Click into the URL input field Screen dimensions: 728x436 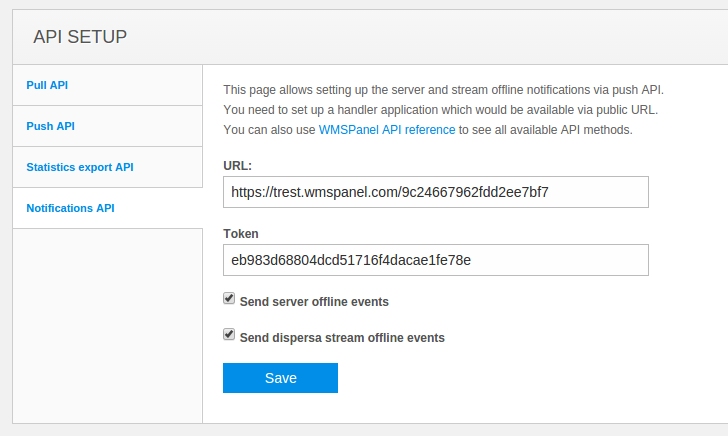pyautogui.click(x=436, y=192)
